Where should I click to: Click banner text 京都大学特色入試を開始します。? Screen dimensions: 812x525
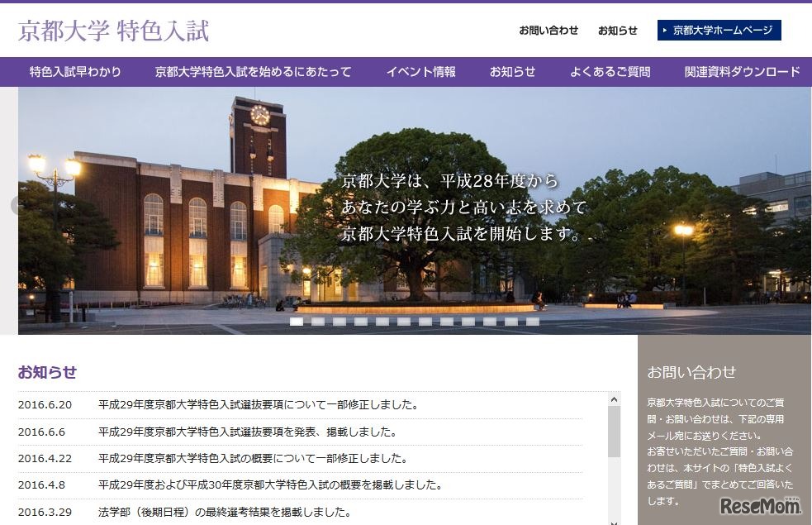tap(462, 234)
